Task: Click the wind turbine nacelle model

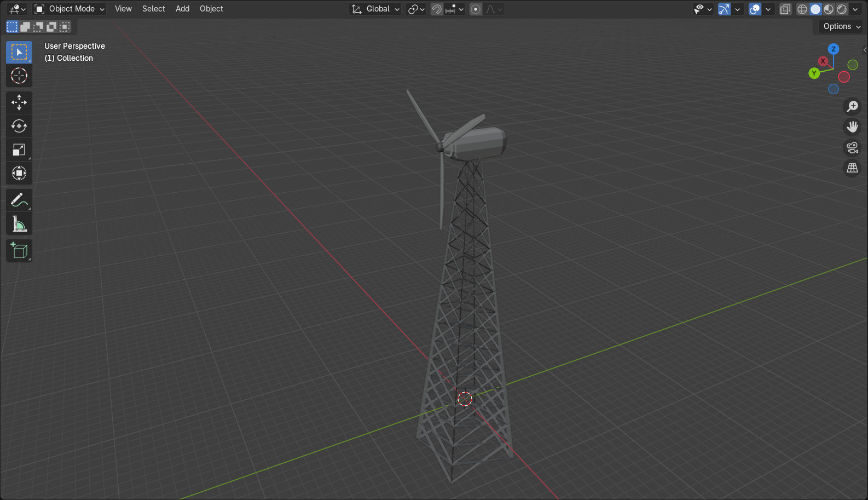Action: click(478, 143)
